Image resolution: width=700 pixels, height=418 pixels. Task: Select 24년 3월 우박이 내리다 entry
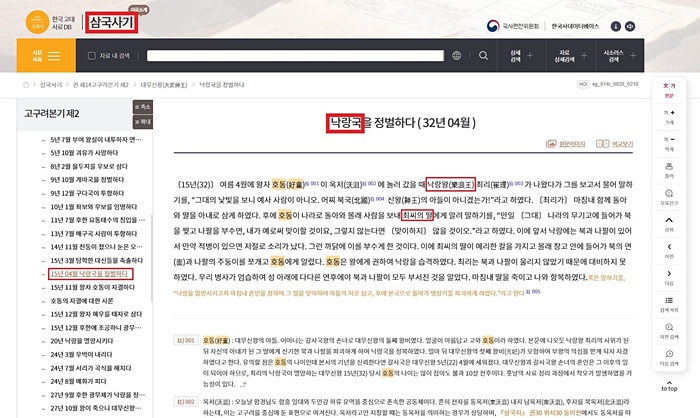pyautogui.click(x=81, y=355)
